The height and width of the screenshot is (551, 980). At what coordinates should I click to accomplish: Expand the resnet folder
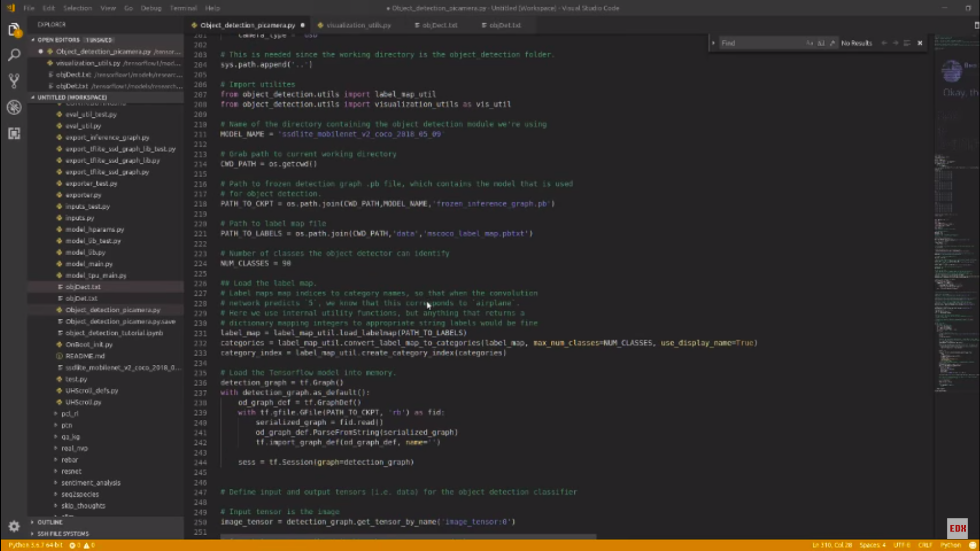tap(71, 471)
